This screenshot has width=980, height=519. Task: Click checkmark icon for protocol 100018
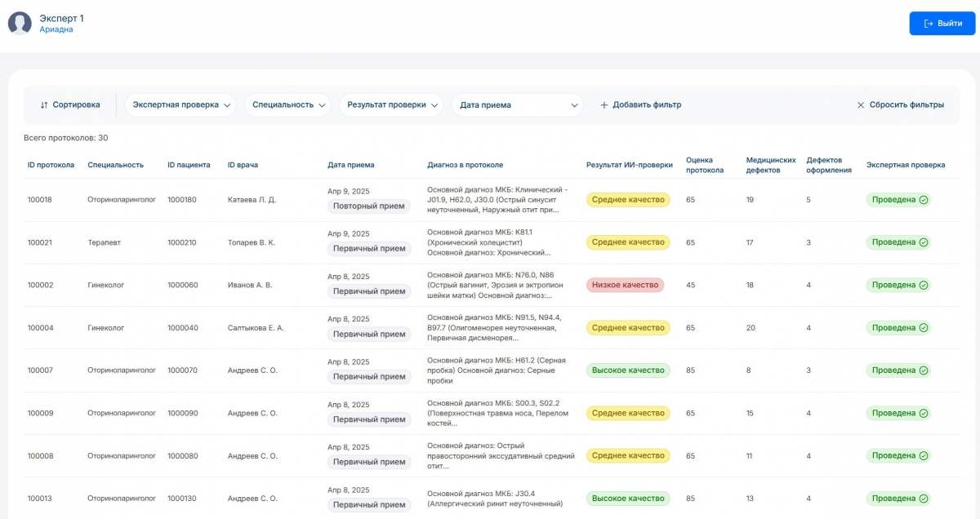point(924,200)
